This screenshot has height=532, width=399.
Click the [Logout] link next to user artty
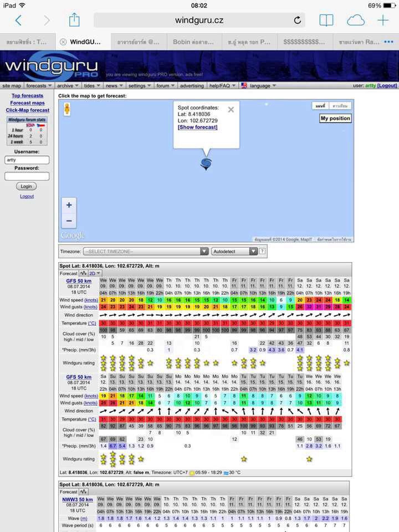387,85
